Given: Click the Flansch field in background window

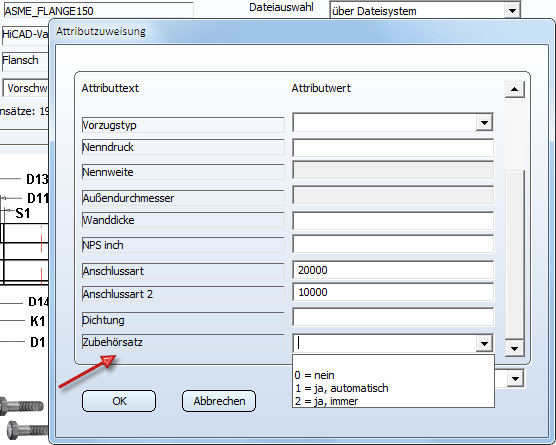Looking at the screenshot, I should (x=25, y=61).
